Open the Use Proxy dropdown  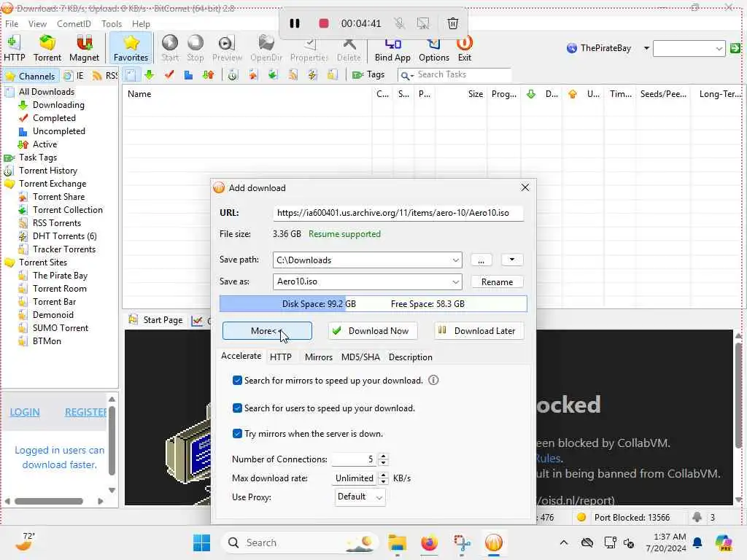tap(360, 497)
